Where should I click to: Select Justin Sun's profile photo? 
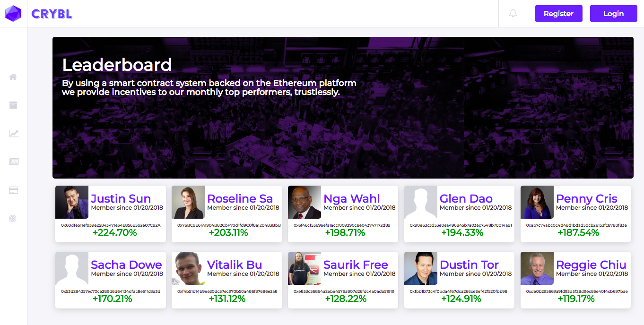pos(72,202)
